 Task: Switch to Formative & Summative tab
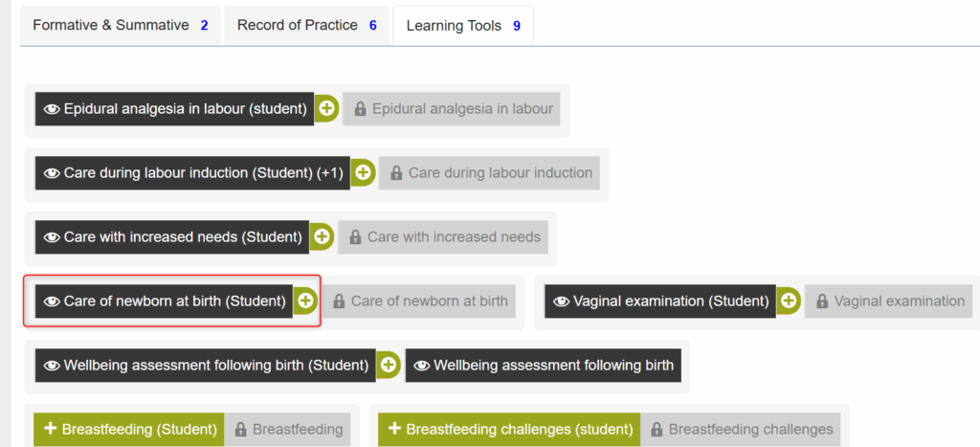click(x=121, y=26)
